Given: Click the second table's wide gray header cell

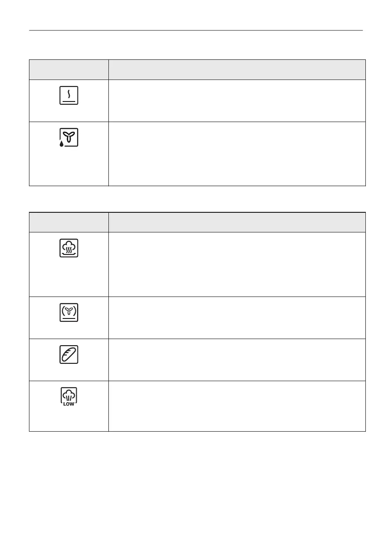Looking at the screenshot, I should 237,222.
